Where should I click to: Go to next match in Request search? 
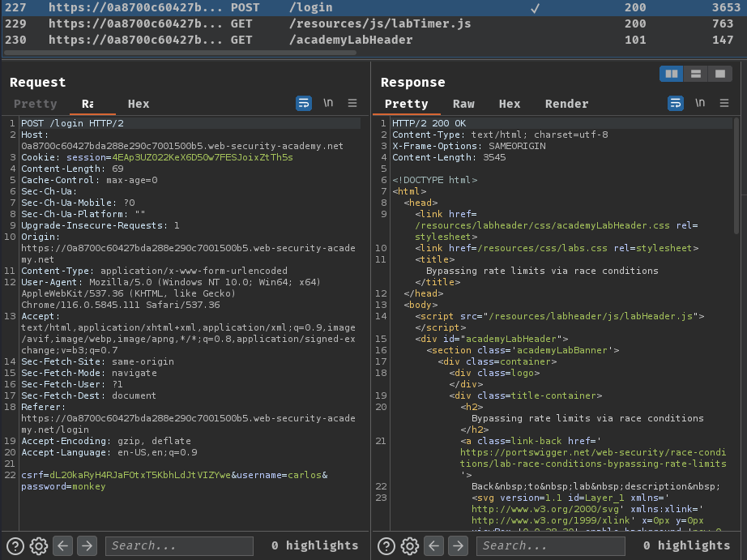coord(88,545)
